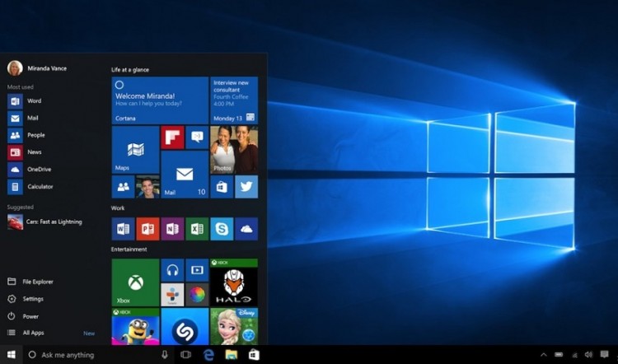
Task: Open the Minions game tile
Action: (x=135, y=327)
